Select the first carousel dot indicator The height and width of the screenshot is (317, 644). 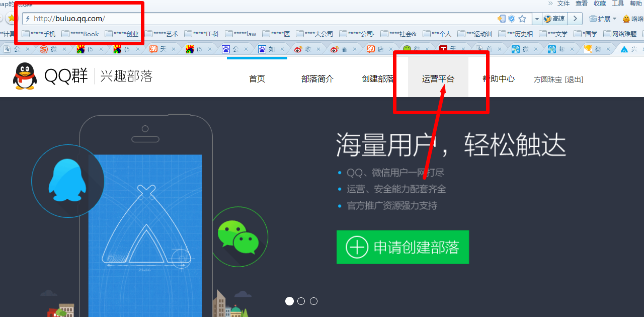pyautogui.click(x=289, y=301)
